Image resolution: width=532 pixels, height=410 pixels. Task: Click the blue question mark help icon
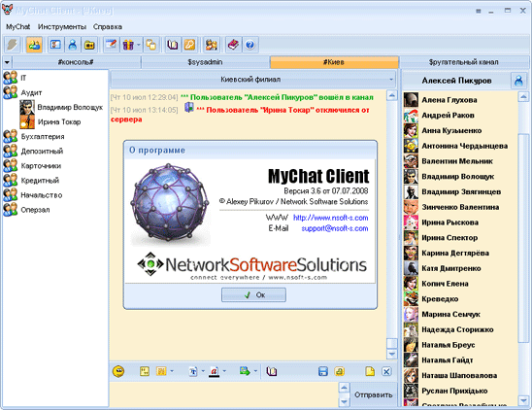pos(250,45)
